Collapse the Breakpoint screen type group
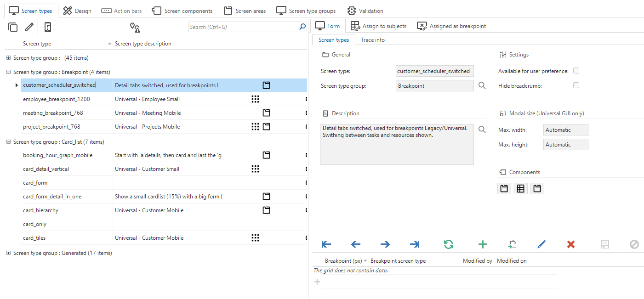Viewport: 644px width, 299px height. 9,72
